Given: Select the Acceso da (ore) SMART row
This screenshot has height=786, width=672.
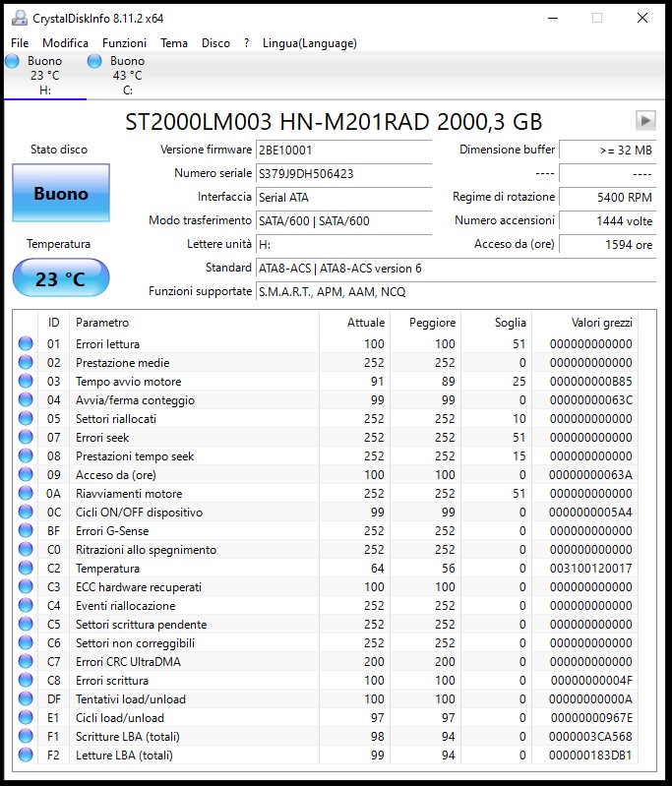Looking at the screenshot, I should pyautogui.click(x=328, y=475).
